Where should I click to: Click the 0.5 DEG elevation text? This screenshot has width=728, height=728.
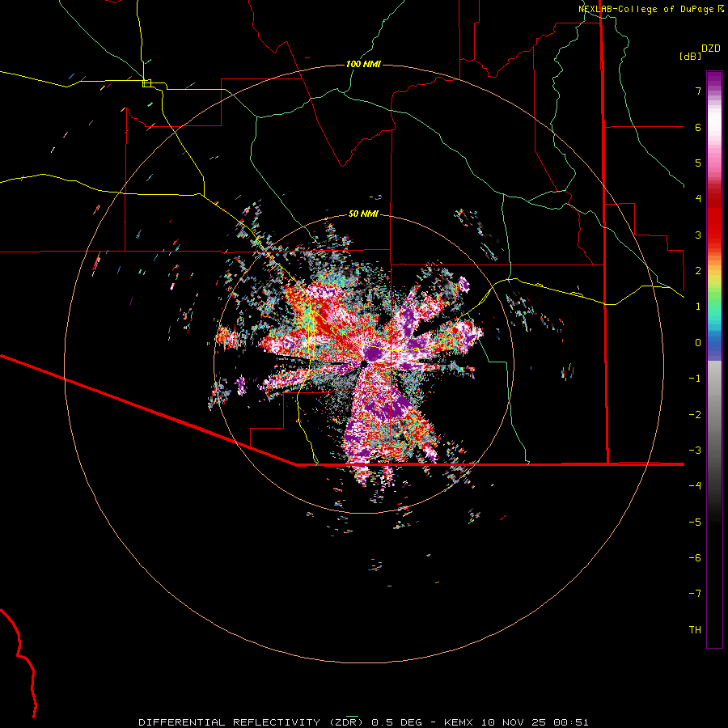click(397, 722)
